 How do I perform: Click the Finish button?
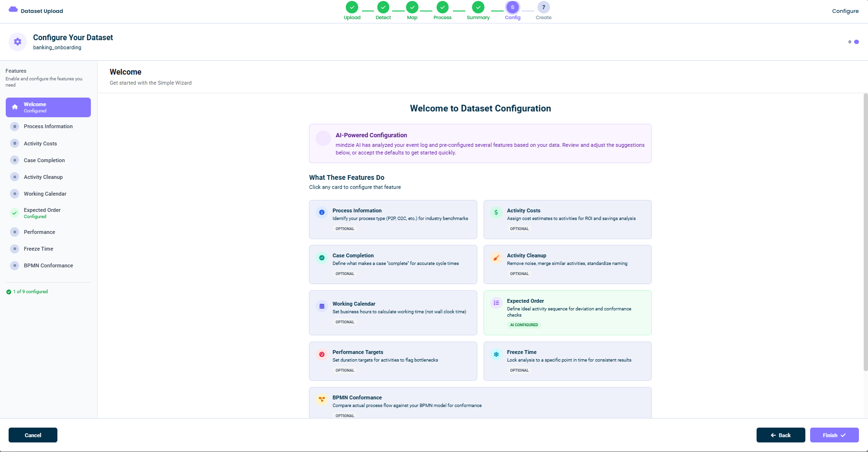click(834, 435)
